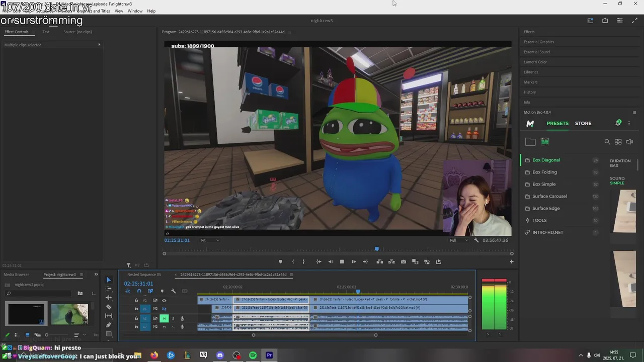Open the timeline sequence panel menu
The image size is (644, 362).
click(x=291, y=275)
